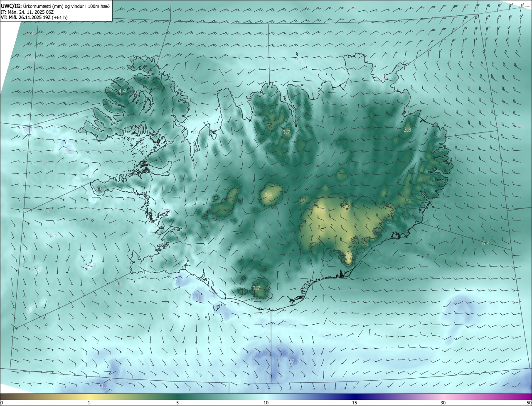This screenshot has height=406, width=532.
Task: Click the 10.8 value on the map
Action: point(69,152)
